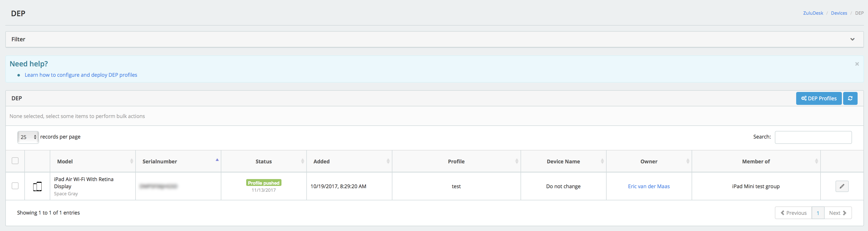
Task: Sort the table by Model column
Action: [x=93, y=161]
